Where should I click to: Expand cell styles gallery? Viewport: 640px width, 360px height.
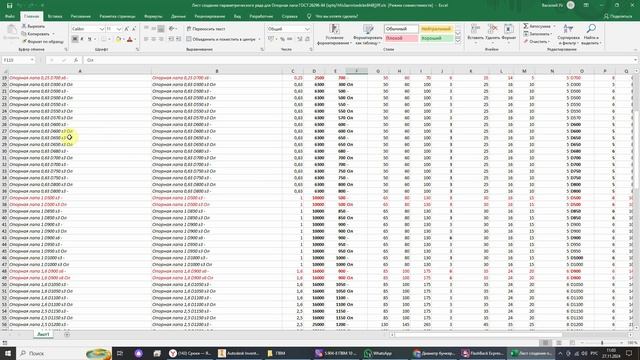pos(458,40)
